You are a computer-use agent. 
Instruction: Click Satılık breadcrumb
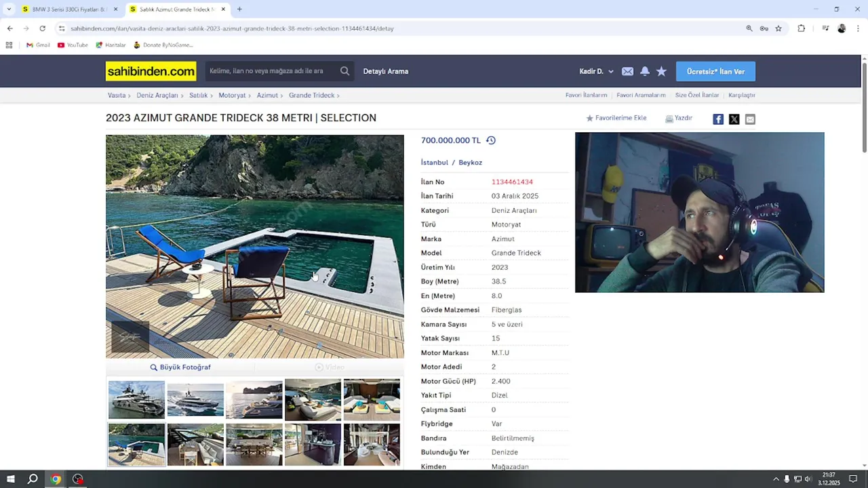pos(198,96)
